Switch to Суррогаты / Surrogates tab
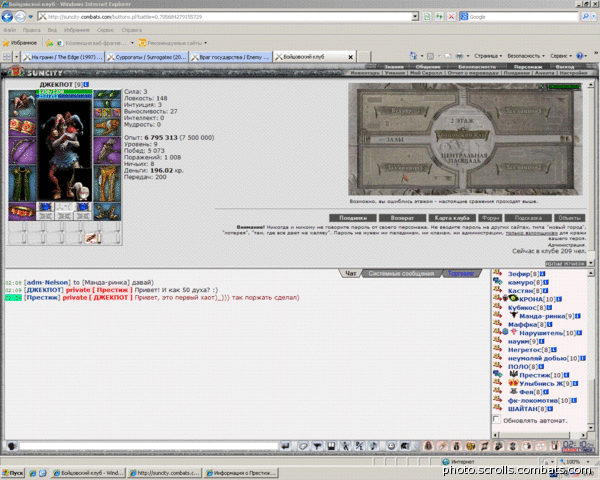The image size is (600, 480). coord(147,57)
